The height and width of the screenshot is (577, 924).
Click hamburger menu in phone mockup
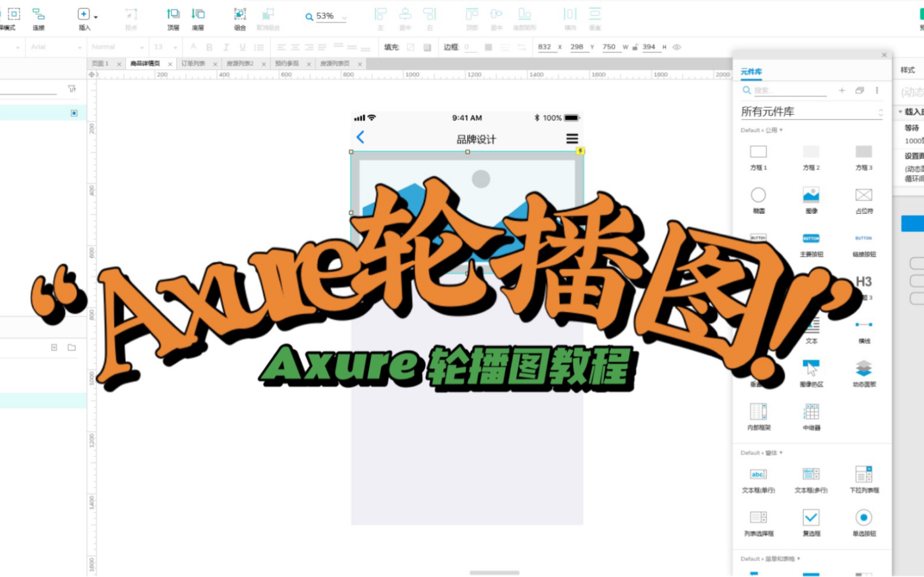click(x=572, y=139)
